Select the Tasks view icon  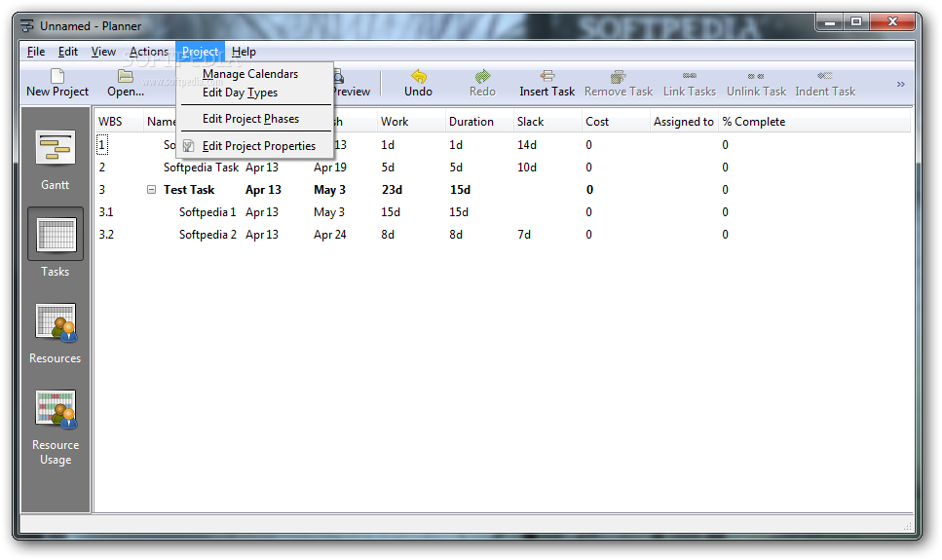[56, 235]
